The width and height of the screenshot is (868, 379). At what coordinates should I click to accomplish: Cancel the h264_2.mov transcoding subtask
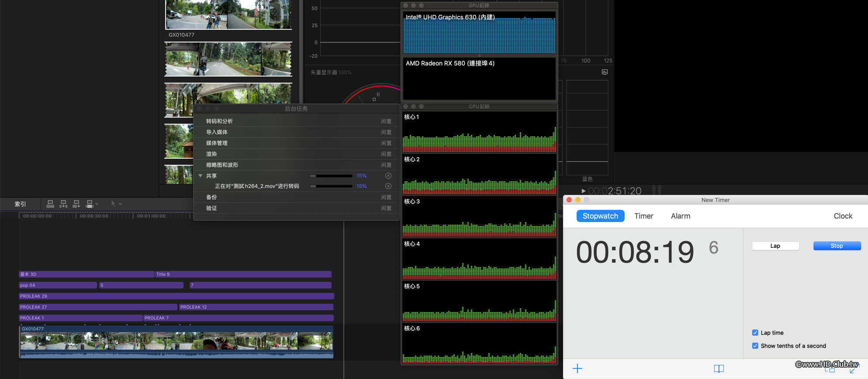pyautogui.click(x=388, y=186)
